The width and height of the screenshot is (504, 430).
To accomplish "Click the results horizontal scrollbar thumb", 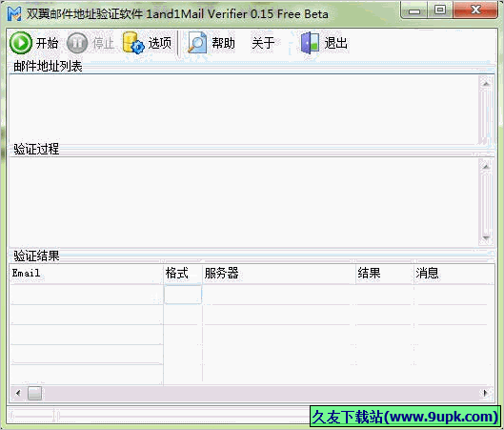I will pyautogui.click(x=34, y=393).
